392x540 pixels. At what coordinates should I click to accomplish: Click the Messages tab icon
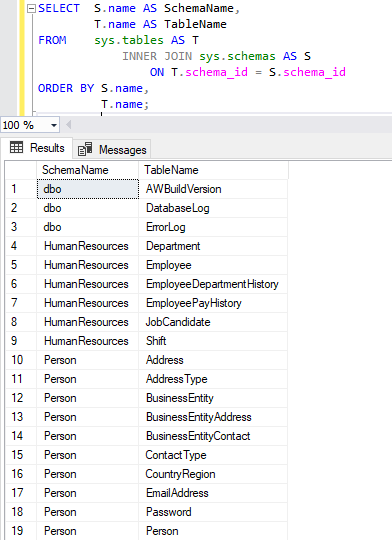[x=85, y=149]
